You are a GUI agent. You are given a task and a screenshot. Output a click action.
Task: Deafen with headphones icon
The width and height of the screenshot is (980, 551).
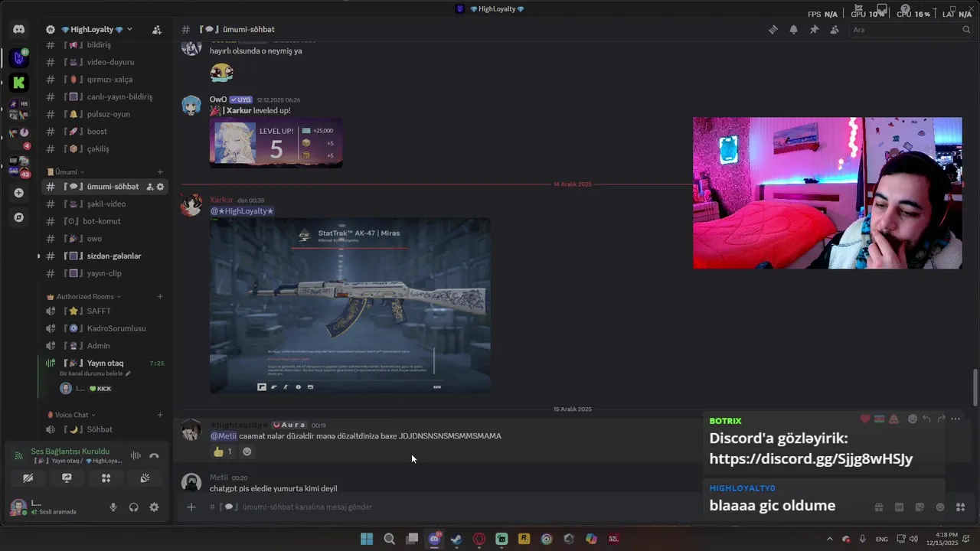[x=134, y=507]
